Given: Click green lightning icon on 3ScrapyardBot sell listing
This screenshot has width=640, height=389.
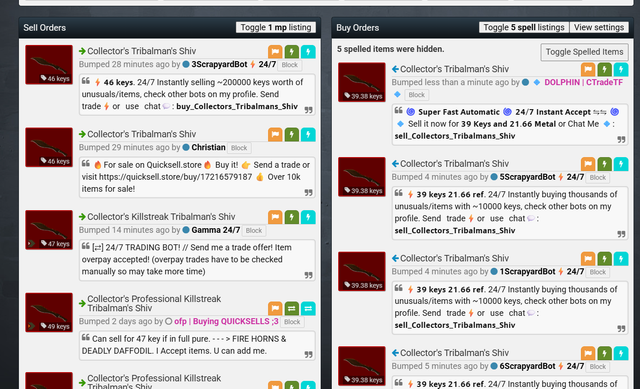Looking at the screenshot, I should 291,52.
